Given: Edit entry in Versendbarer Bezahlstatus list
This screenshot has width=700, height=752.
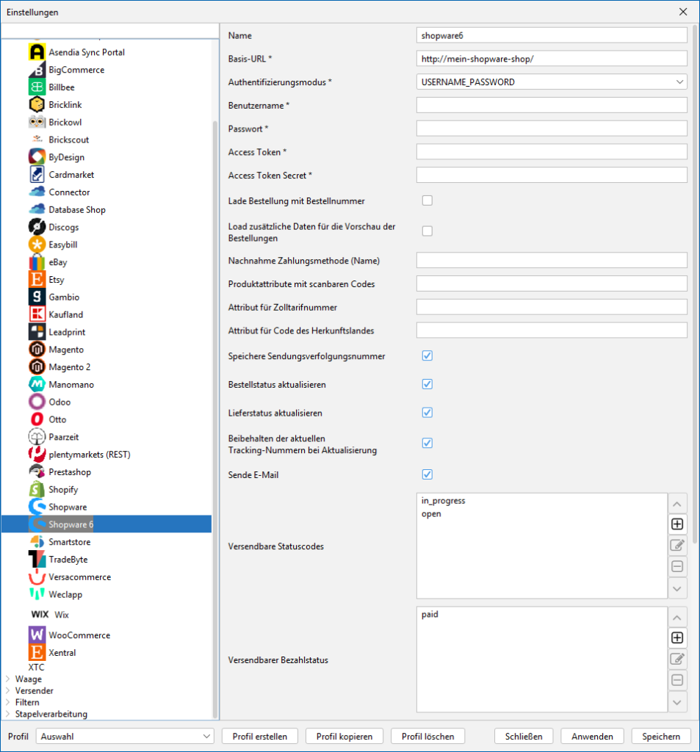Looking at the screenshot, I should 677,659.
